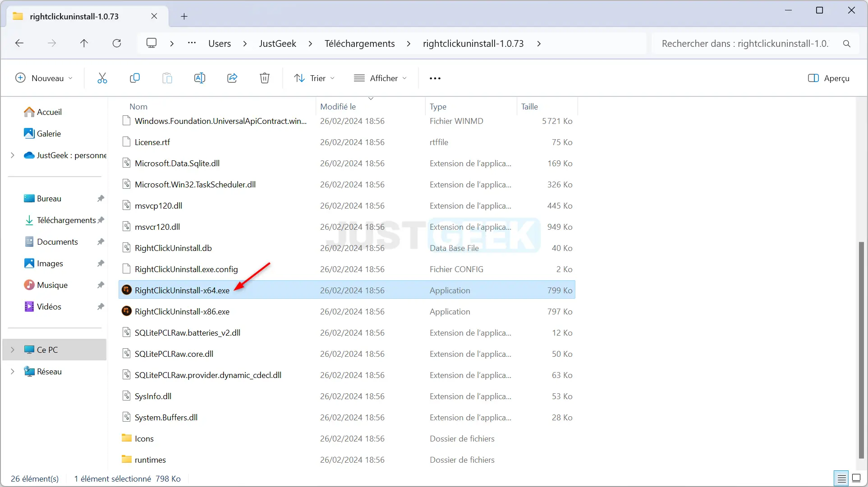Click the License.rtf file icon
This screenshot has height=487, width=868.
pos(127,142)
